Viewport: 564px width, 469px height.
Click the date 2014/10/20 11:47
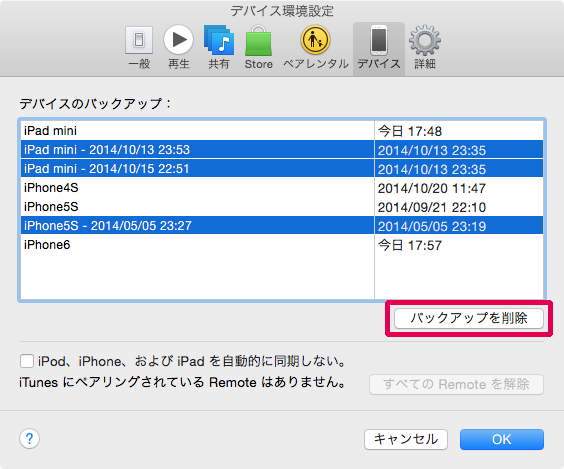pos(432,188)
